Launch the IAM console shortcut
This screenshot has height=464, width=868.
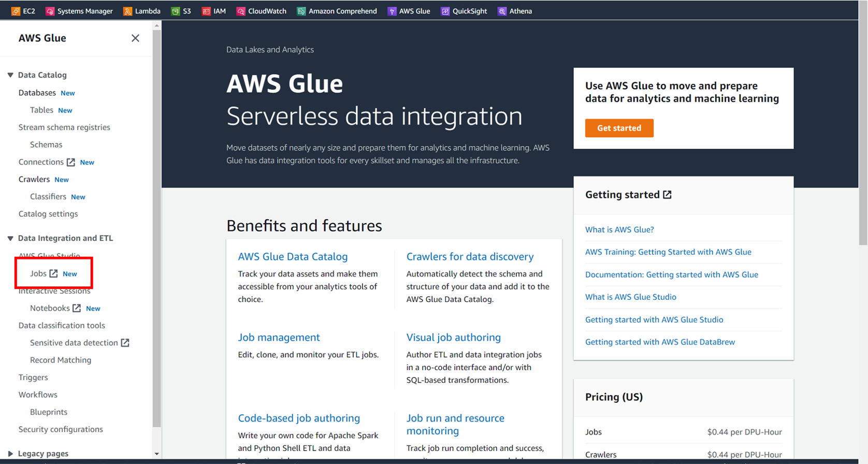pyautogui.click(x=214, y=10)
